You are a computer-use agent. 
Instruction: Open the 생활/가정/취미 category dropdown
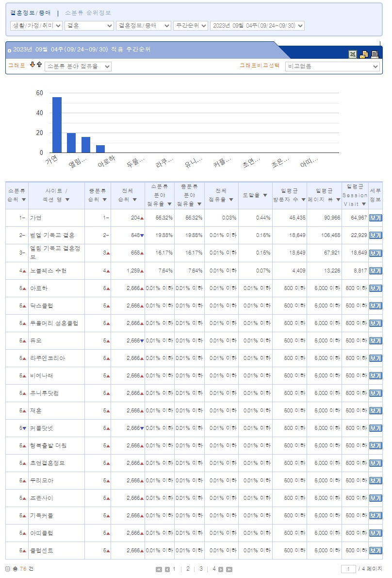(36, 26)
